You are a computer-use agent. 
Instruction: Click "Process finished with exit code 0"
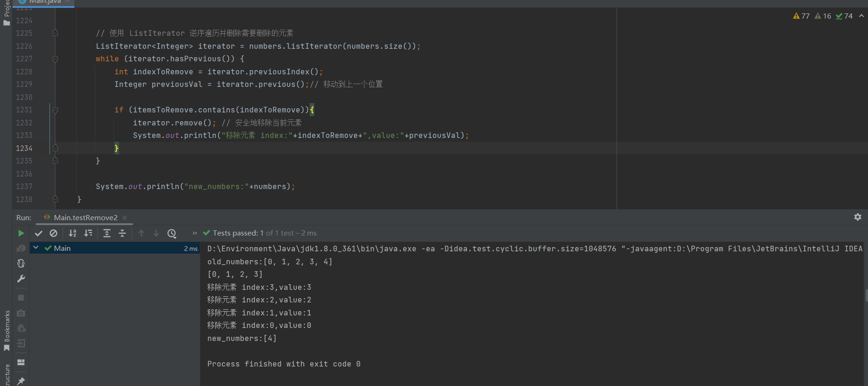coord(284,364)
